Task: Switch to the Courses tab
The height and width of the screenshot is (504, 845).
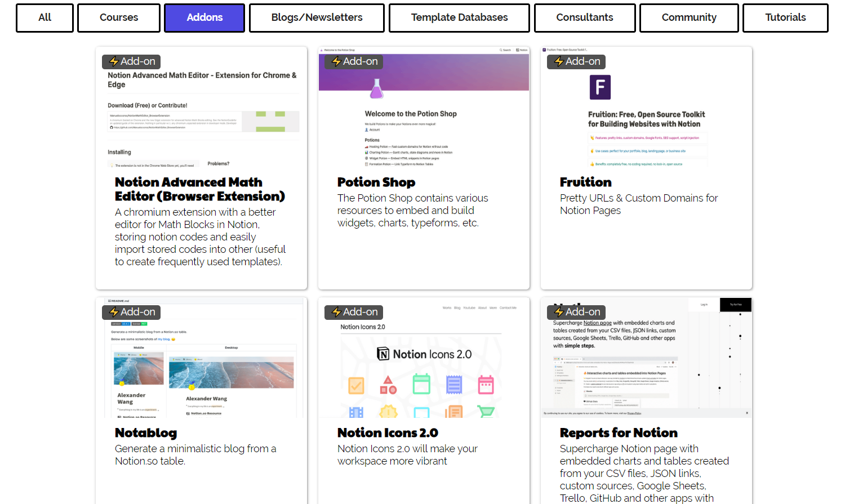Action: tap(119, 18)
